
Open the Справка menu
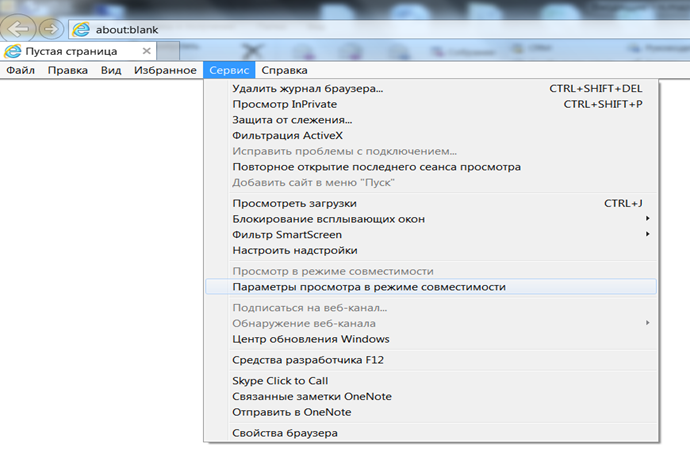[284, 71]
